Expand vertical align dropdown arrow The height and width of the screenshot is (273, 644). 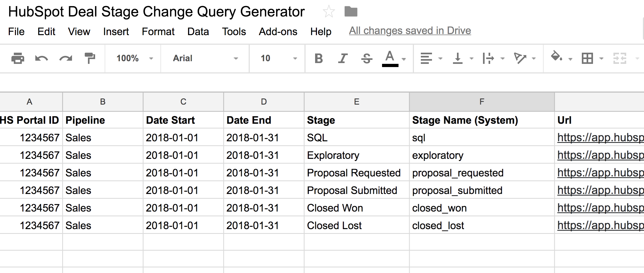tap(472, 59)
